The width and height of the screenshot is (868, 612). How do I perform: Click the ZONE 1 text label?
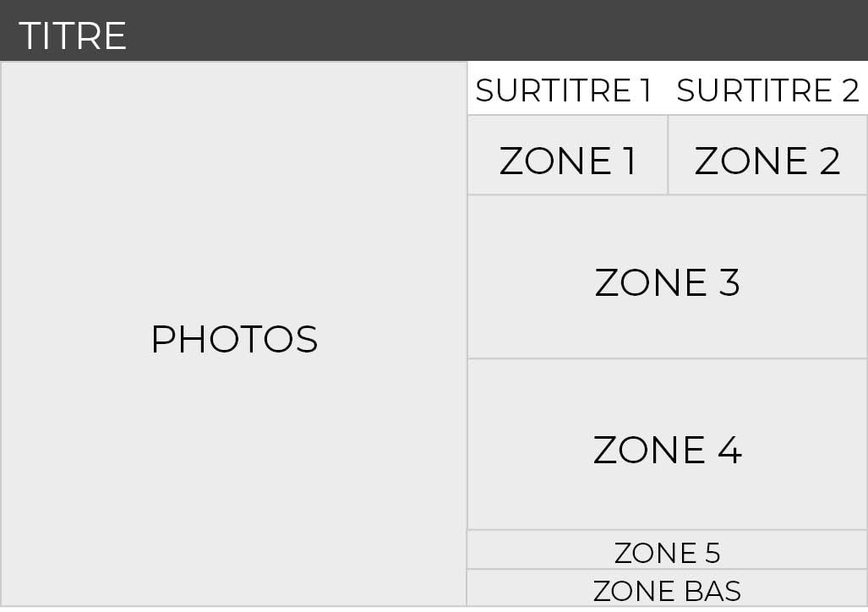(x=568, y=161)
